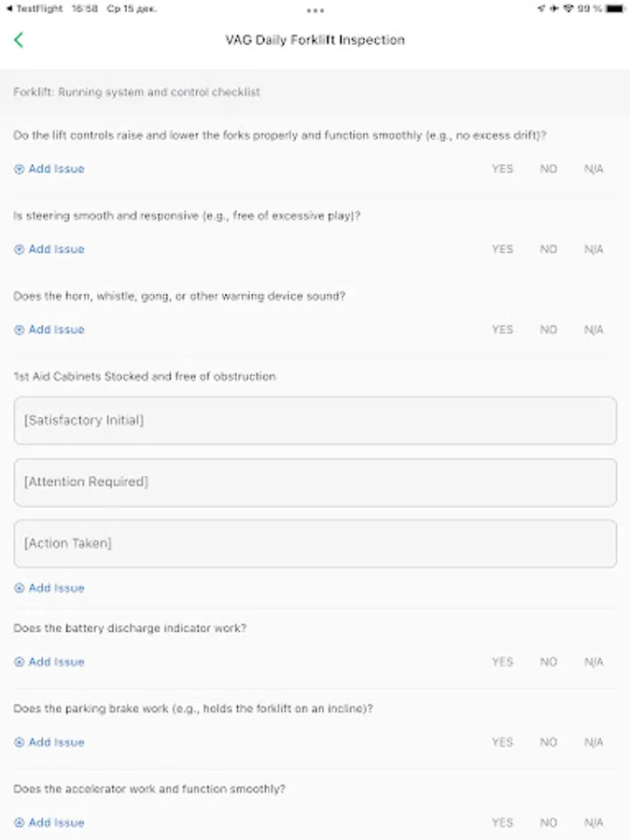Screen dimensions: 630x840
Task: Tap the Action Taken input field
Action: [315, 543]
